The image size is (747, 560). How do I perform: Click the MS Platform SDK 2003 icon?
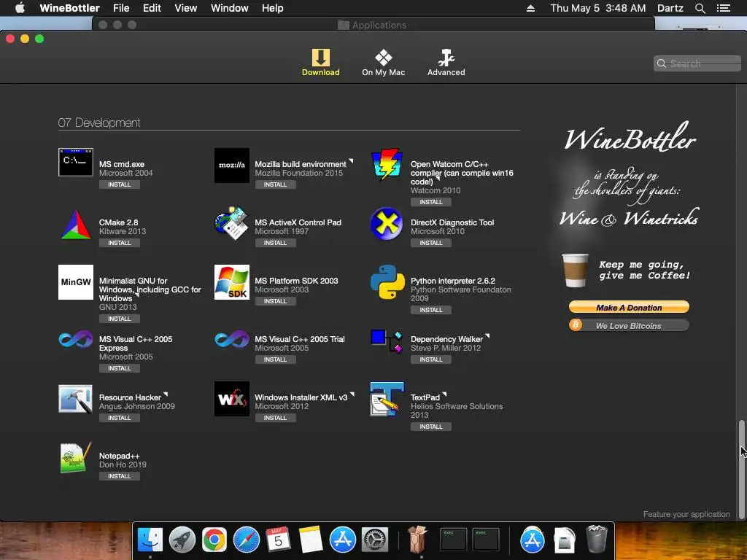click(x=231, y=282)
